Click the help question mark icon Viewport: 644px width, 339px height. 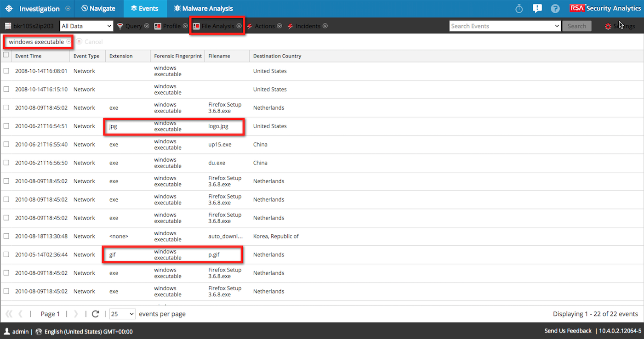tap(555, 8)
